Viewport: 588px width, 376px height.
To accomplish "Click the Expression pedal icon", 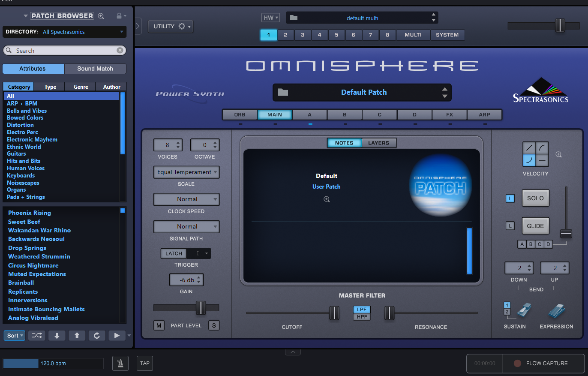I will click(557, 311).
